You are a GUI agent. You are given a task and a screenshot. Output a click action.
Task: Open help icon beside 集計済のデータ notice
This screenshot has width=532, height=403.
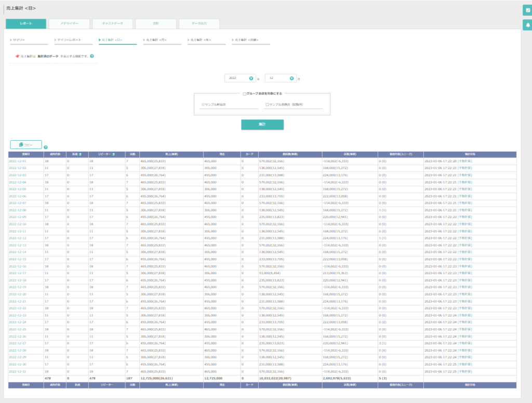(x=92, y=56)
